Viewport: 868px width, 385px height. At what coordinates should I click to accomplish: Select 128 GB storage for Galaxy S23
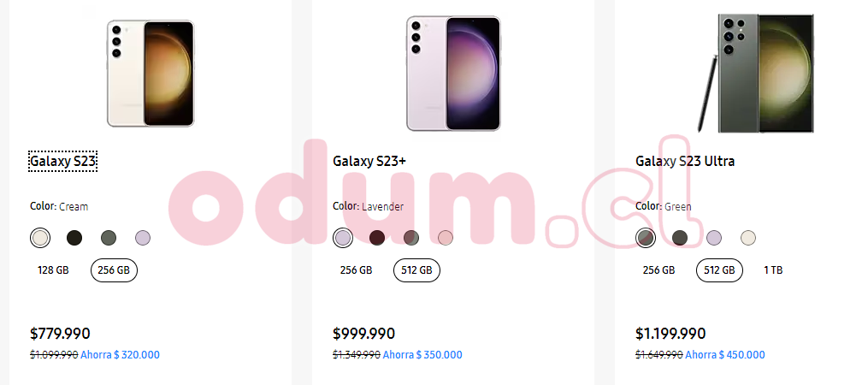(53, 270)
